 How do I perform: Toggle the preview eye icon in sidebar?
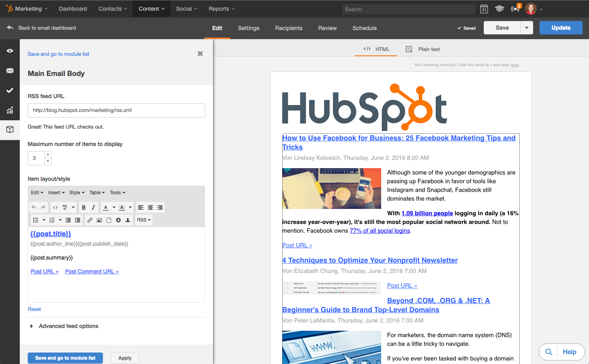click(10, 51)
